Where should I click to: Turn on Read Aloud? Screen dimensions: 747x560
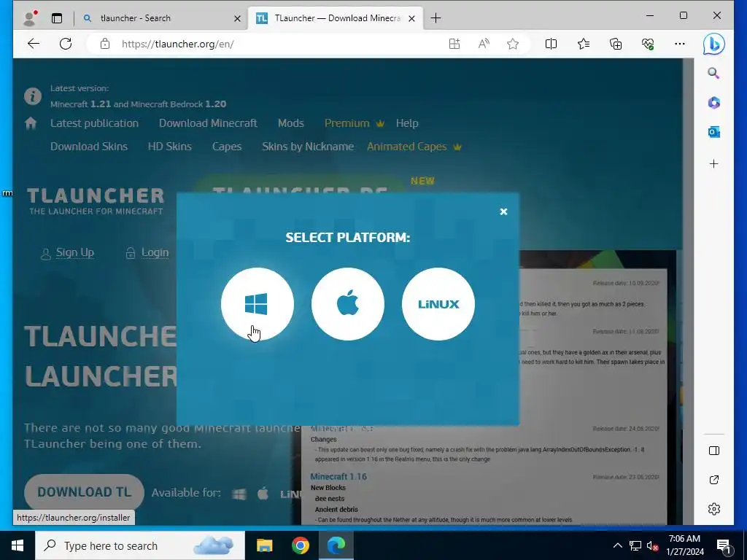pyautogui.click(x=484, y=44)
